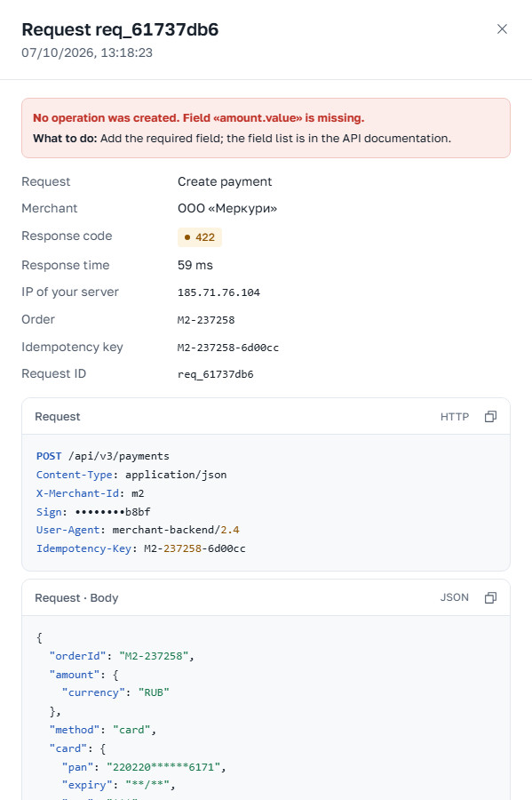532x800 pixels.
Task: Click the HTTP label in Request header
Action: pyautogui.click(x=455, y=417)
